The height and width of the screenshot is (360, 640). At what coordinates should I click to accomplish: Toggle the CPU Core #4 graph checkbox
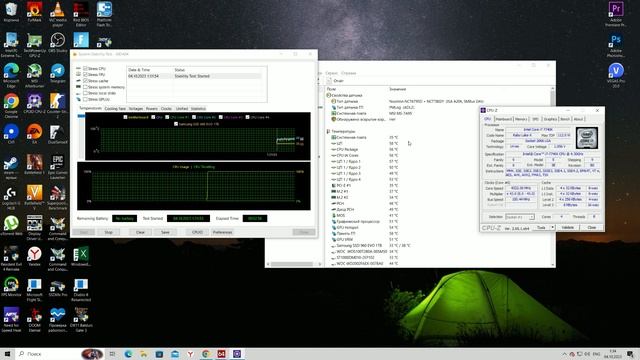tap(247, 117)
